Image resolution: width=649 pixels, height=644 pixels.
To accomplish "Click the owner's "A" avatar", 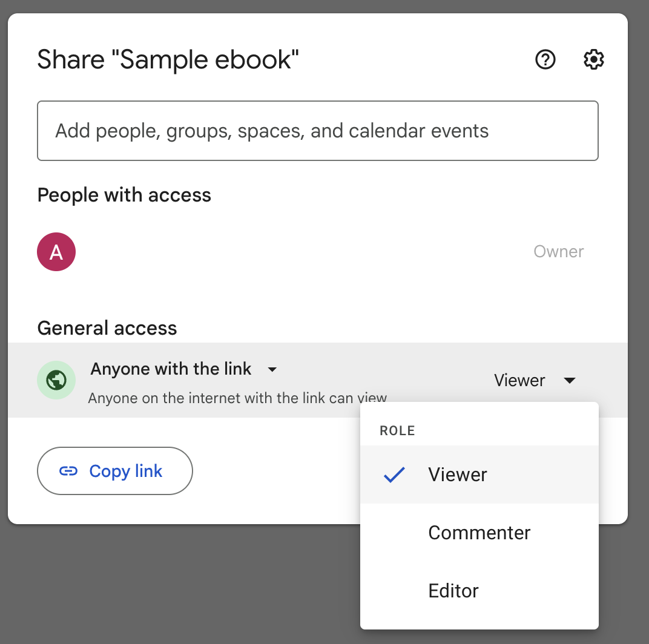I will [56, 252].
